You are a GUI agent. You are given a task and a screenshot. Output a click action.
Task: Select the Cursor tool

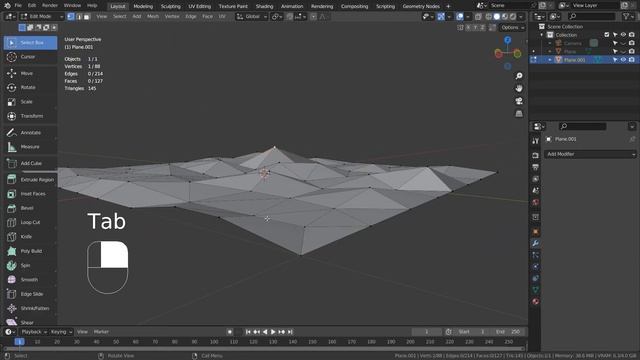pos(30,57)
